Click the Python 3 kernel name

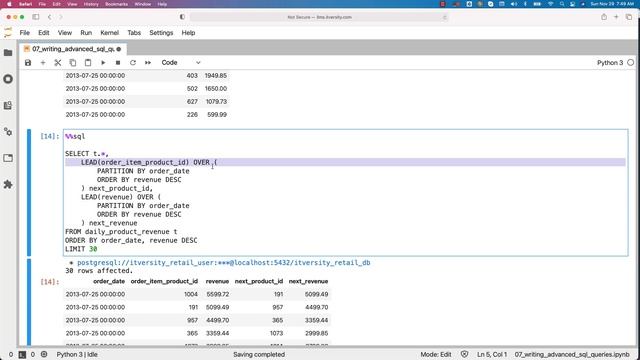[610, 62]
